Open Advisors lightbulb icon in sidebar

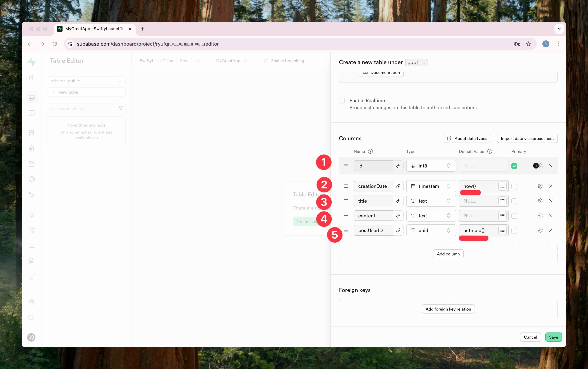(31, 215)
